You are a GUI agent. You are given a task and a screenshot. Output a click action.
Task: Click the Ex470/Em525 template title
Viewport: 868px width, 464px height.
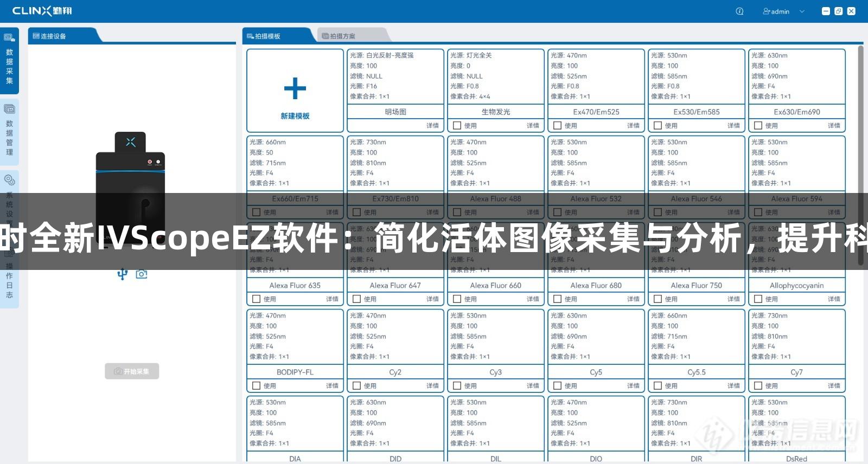pyautogui.click(x=596, y=112)
